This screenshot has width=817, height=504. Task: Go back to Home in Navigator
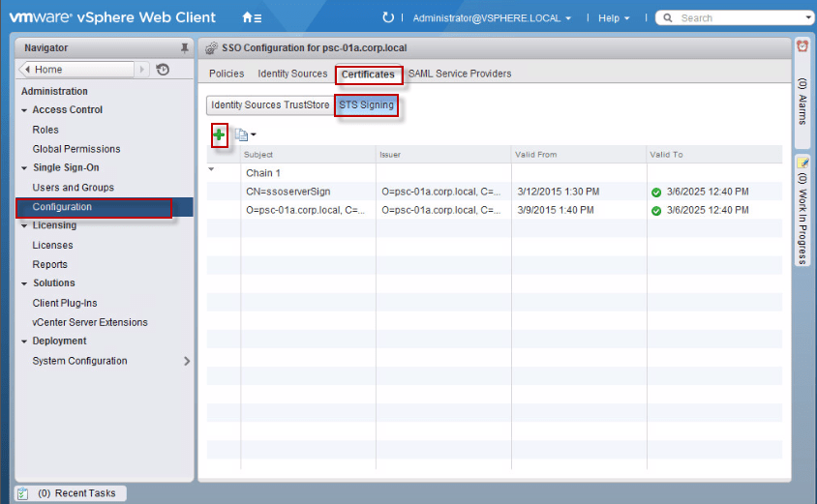click(x=77, y=70)
